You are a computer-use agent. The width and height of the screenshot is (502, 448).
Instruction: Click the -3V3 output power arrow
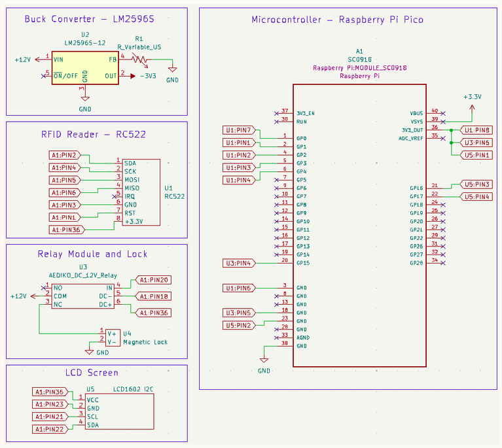(x=132, y=76)
